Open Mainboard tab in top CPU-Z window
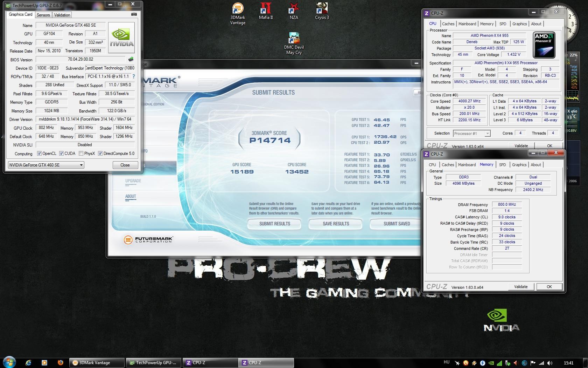Viewport: 588px width, 368px height. [x=467, y=24]
